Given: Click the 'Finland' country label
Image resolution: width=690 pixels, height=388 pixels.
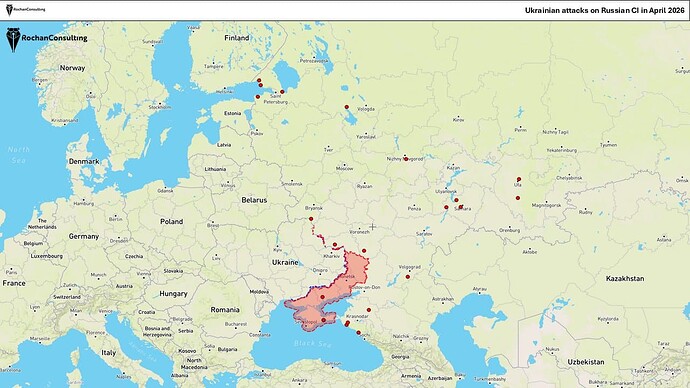Looking at the screenshot, I should click(237, 38).
